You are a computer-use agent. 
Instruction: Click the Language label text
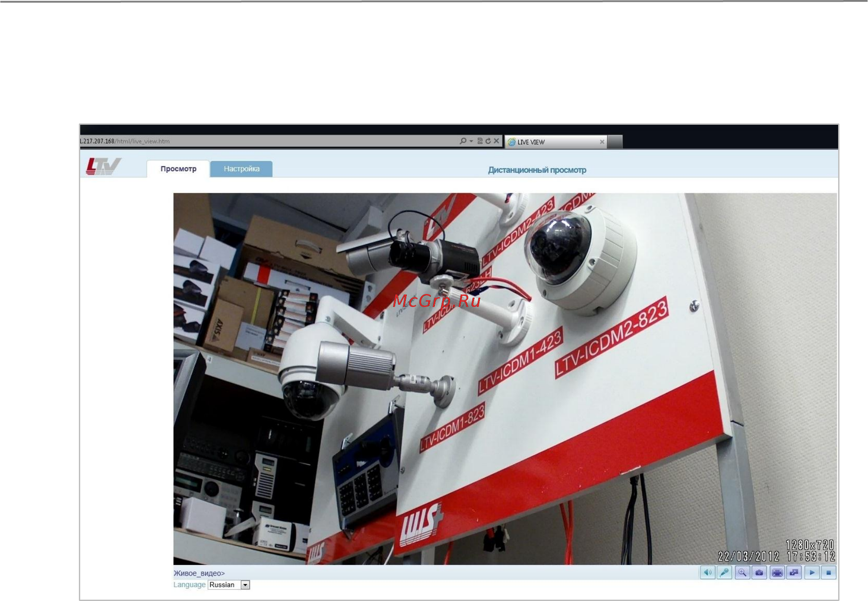coord(189,585)
